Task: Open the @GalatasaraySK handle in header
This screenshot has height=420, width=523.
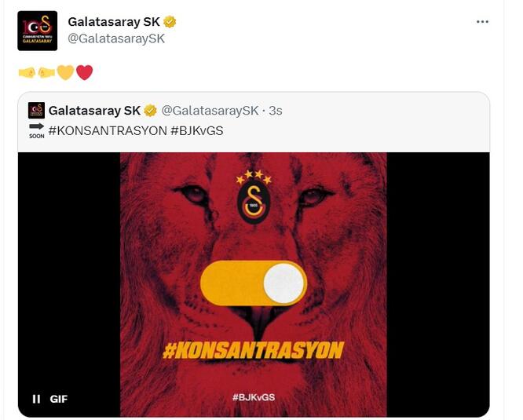Action: (x=116, y=38)
